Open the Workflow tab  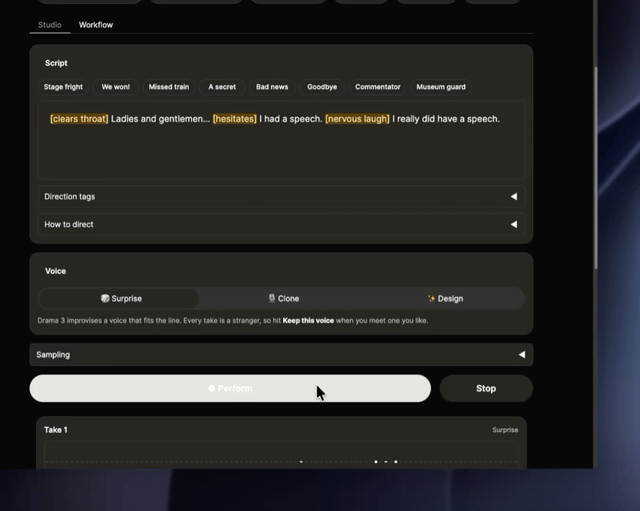point(96,25)
